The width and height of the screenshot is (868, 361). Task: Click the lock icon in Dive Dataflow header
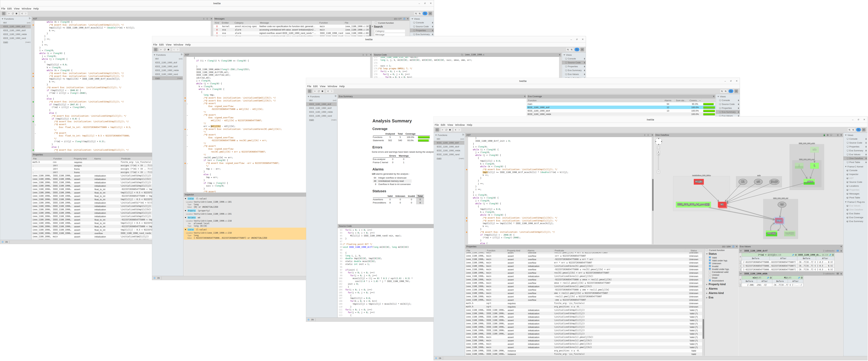(824, 135)
